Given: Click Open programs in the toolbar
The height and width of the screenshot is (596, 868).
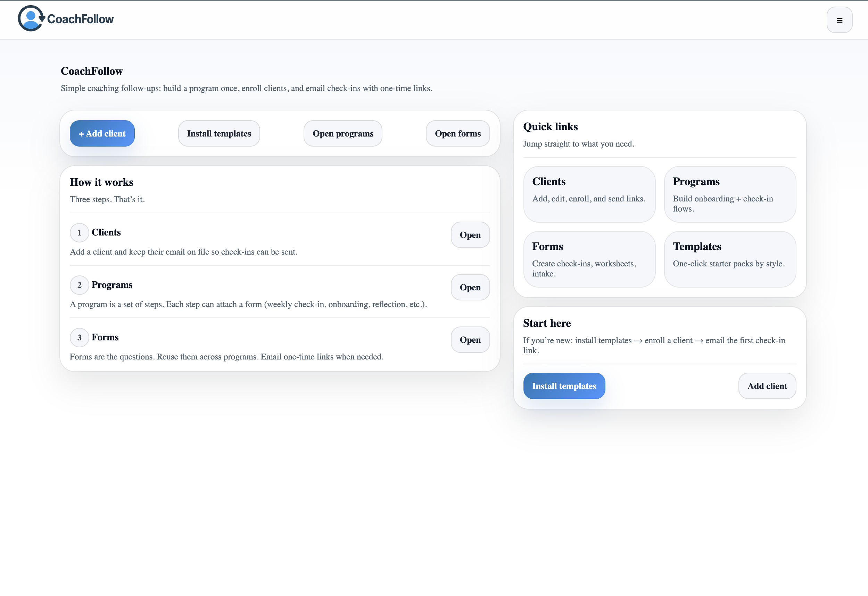Looking at the screenshot, I should [x=342, y=133].
